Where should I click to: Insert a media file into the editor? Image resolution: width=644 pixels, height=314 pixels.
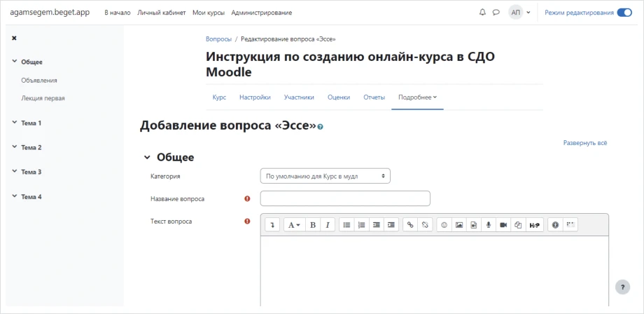point(474,225)
